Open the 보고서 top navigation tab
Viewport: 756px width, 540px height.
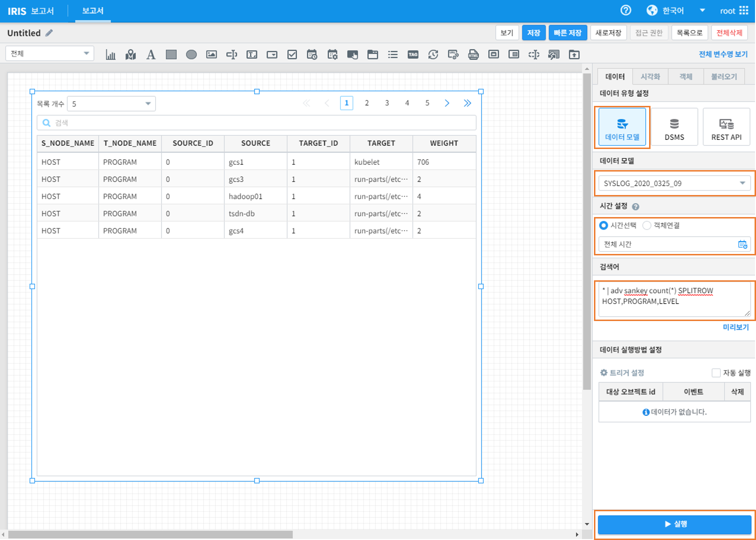pos(93,11)
